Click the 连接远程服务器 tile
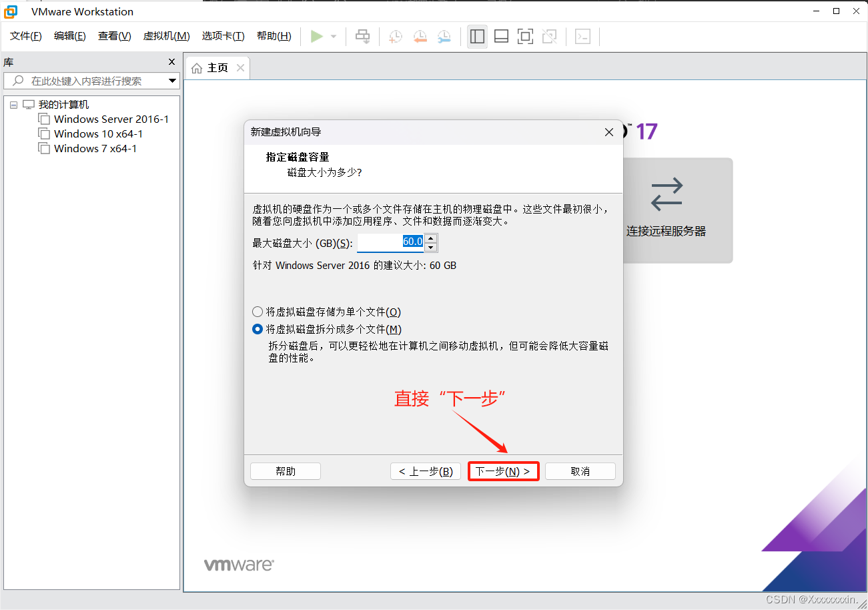The image size is (868, 610). 678,210
